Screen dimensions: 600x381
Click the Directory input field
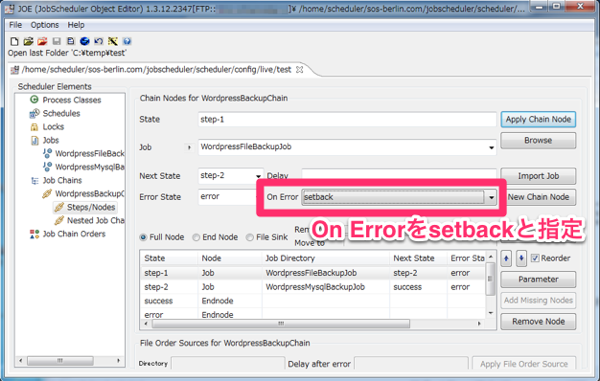tap(228, 363)
